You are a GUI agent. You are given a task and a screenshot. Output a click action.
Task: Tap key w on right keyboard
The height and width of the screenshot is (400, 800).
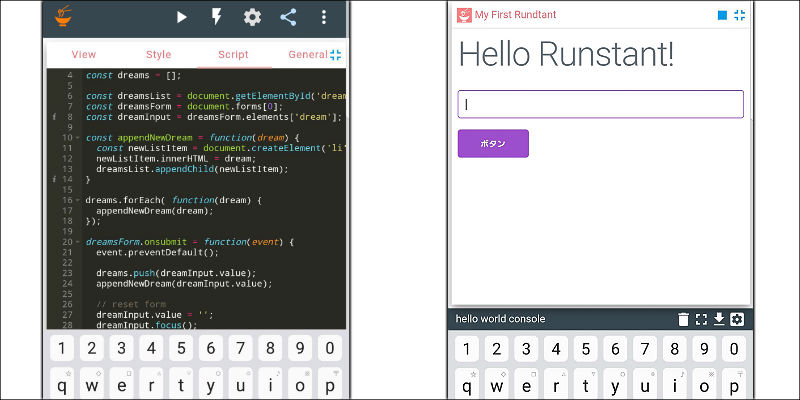pos(496,384)
